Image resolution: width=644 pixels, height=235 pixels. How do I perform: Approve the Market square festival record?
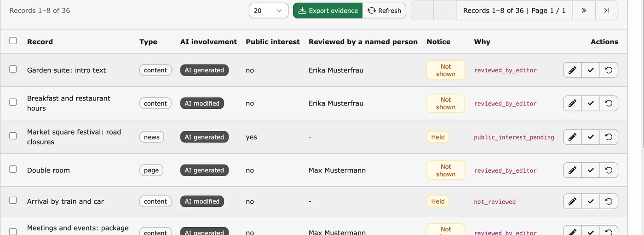[x=591, y=137]
